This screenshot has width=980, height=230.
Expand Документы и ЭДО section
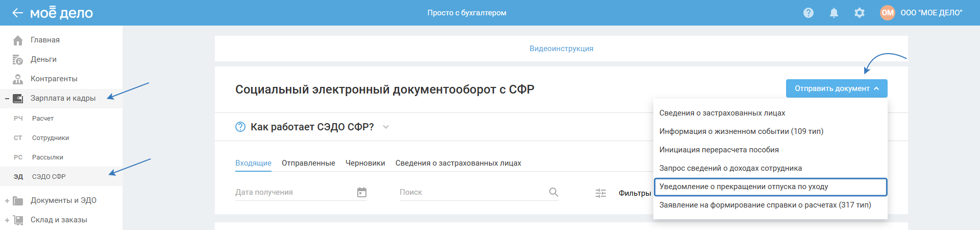(x=7, y=201)
